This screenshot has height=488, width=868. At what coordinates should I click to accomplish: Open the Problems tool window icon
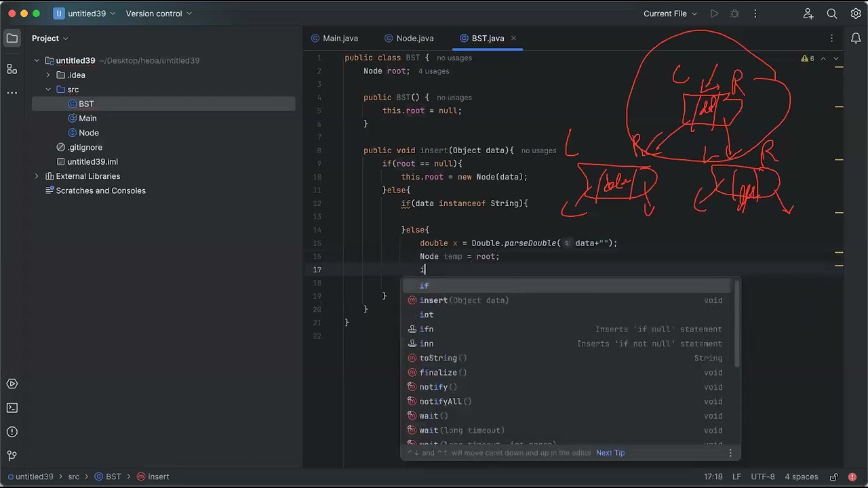[x=12, y=432]
